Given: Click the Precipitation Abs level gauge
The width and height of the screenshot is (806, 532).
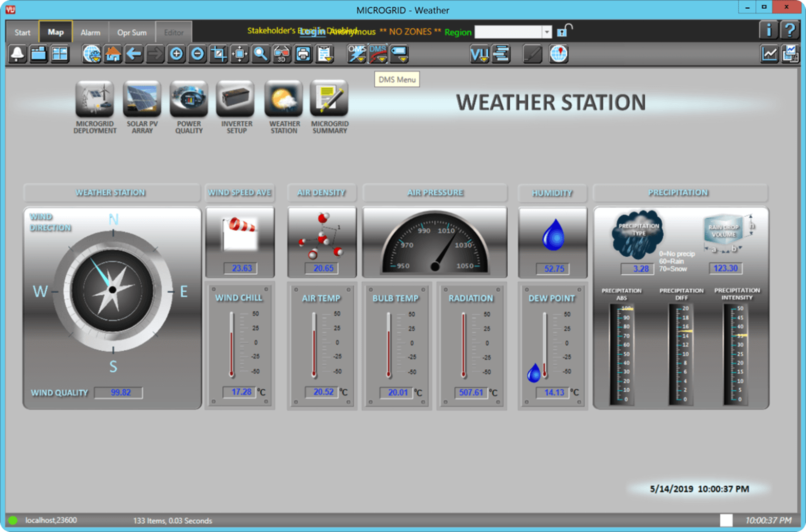Looking at the screenshot, I should (621, 353).
